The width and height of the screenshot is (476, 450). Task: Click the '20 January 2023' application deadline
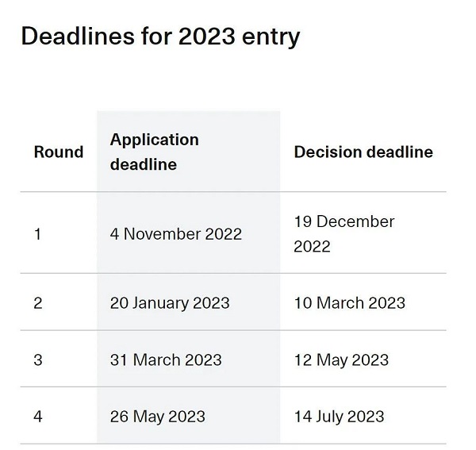pyautogui.click(x=170, y=302)
